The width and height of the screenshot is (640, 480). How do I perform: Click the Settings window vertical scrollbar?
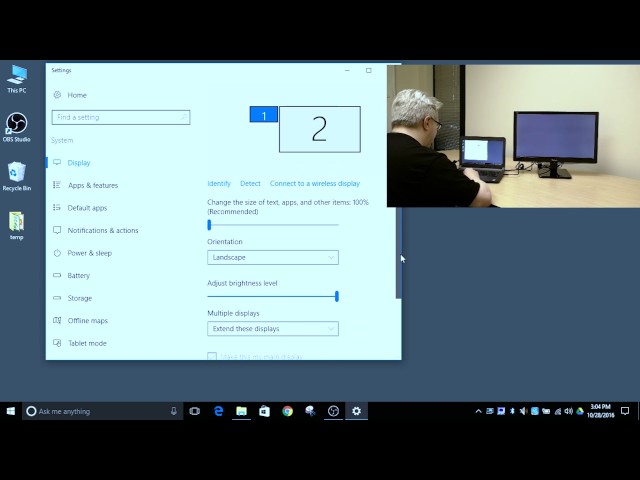click(x=398, y=253)
